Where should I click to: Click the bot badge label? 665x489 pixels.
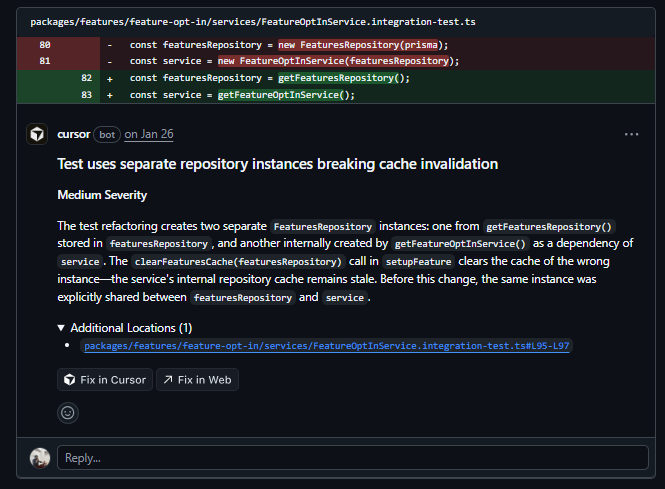click(x=107, y=134)
